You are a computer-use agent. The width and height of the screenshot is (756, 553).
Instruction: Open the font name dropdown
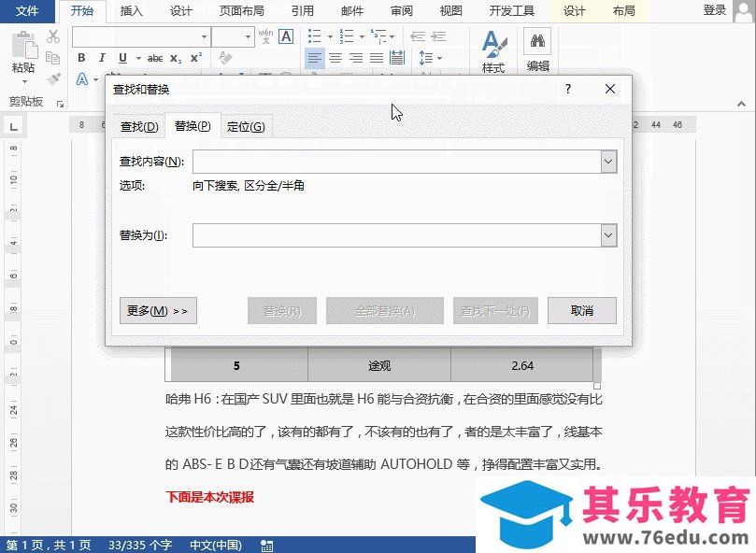coord(204,36)
